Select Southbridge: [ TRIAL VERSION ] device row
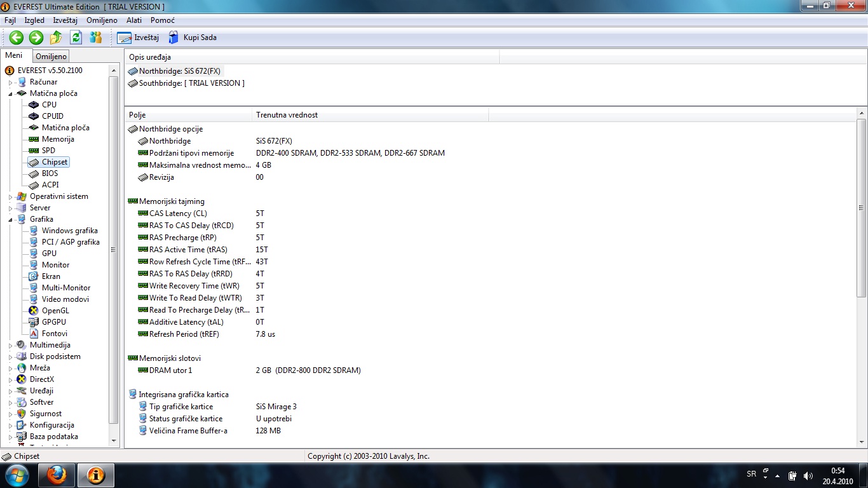The width and height of the screenshot is (868, 488). point(186,83)
